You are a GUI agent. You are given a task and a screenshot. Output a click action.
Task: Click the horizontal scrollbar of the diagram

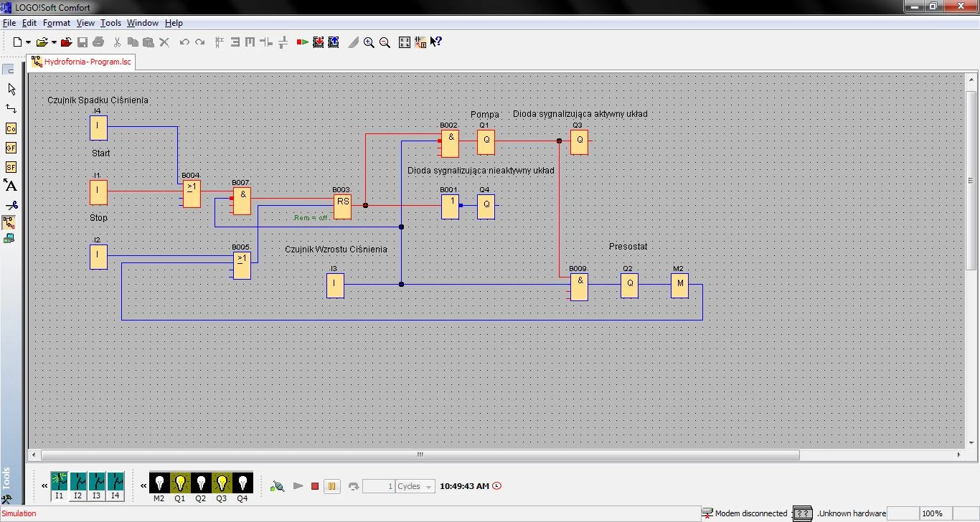[420, 455]
